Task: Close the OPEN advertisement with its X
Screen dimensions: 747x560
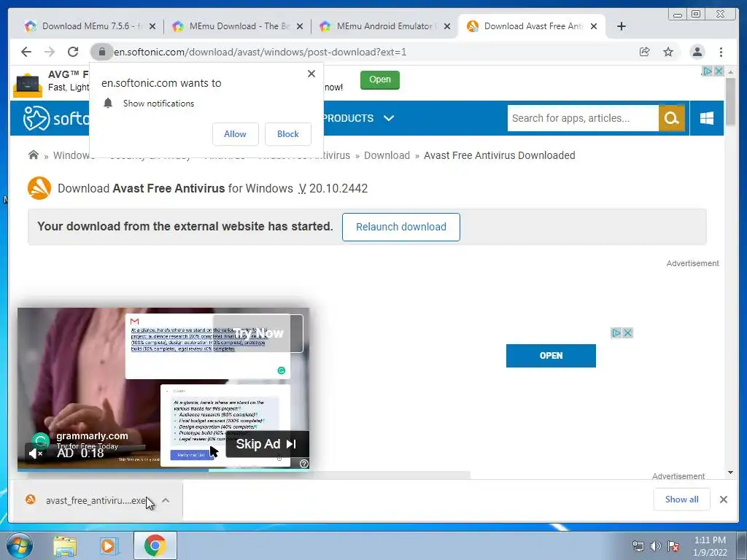Action: (x=628, y=332)
